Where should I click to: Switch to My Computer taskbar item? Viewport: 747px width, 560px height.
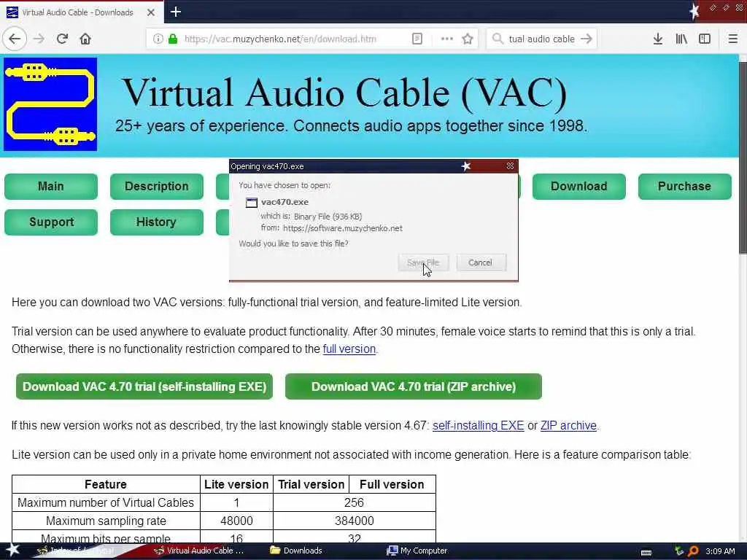pyautogui.click(x=417, y=551)
